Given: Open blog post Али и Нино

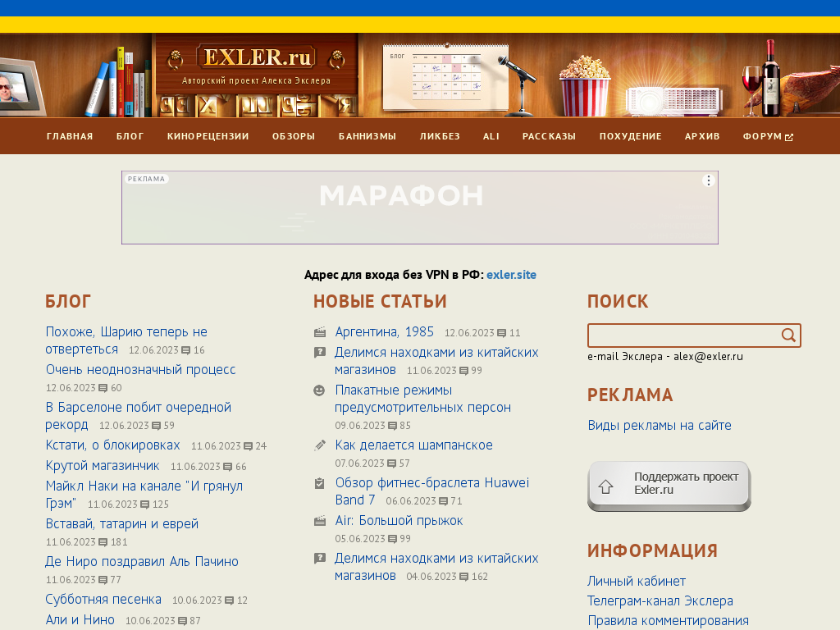Looking at the screenshot, I should click(80, 620).
